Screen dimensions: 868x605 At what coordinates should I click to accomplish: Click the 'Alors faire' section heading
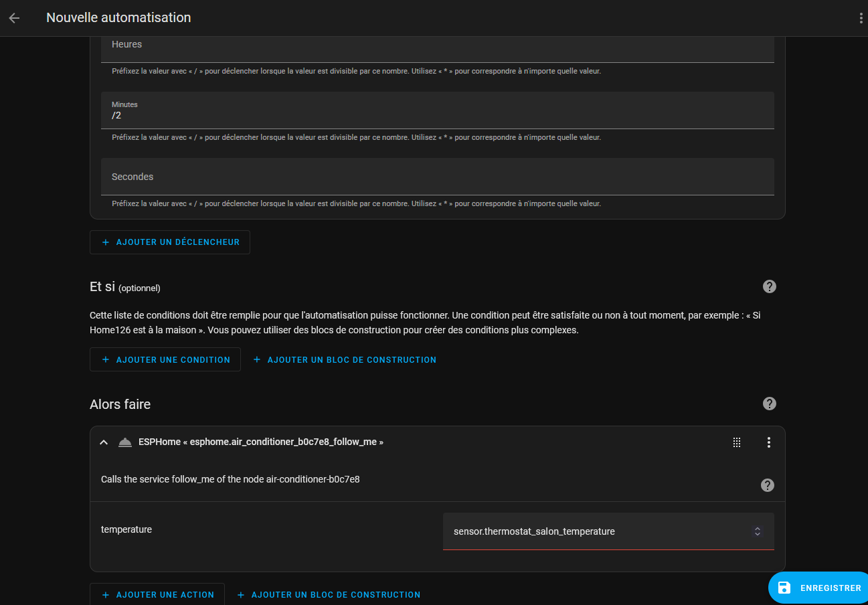pyautogui.click(x=120, y=404)
